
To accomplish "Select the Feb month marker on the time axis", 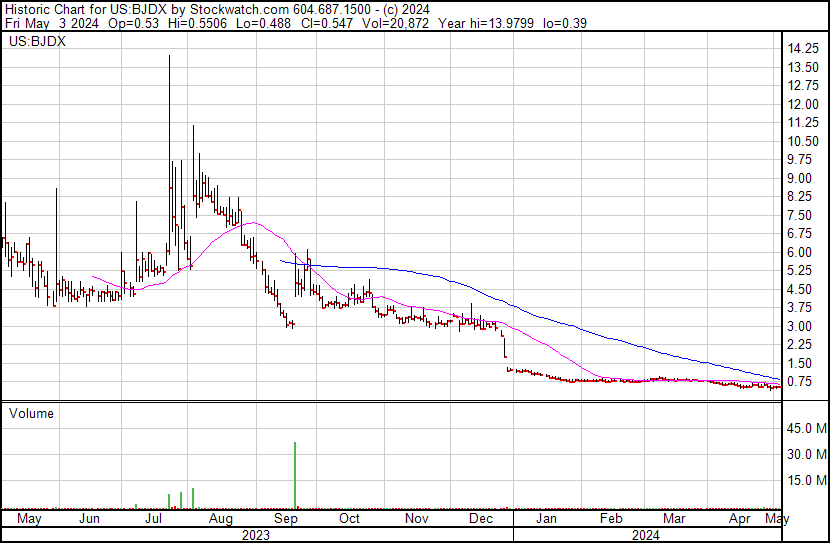I will [611, 519].
